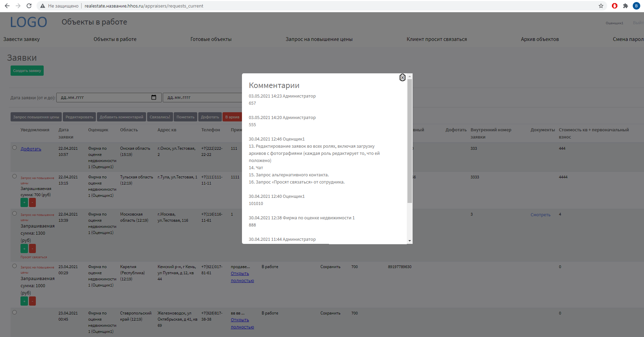Viewport: 644px width, 337px height.
Task: Click the comments popup scrollbar up arrow
Action: pyautogui.click(x=410, y=76)
